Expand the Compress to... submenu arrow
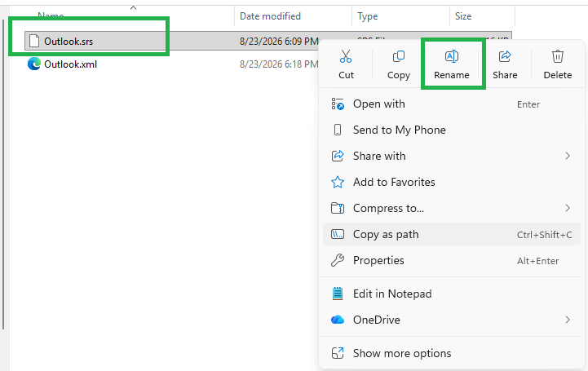The width and height of the screenshot is (588, 371). [568, 208]
